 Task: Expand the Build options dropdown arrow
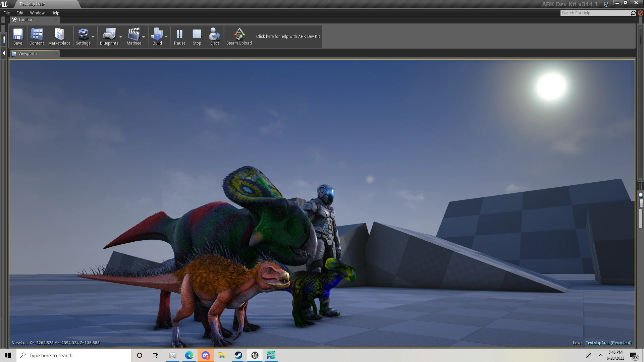[166, 37]
